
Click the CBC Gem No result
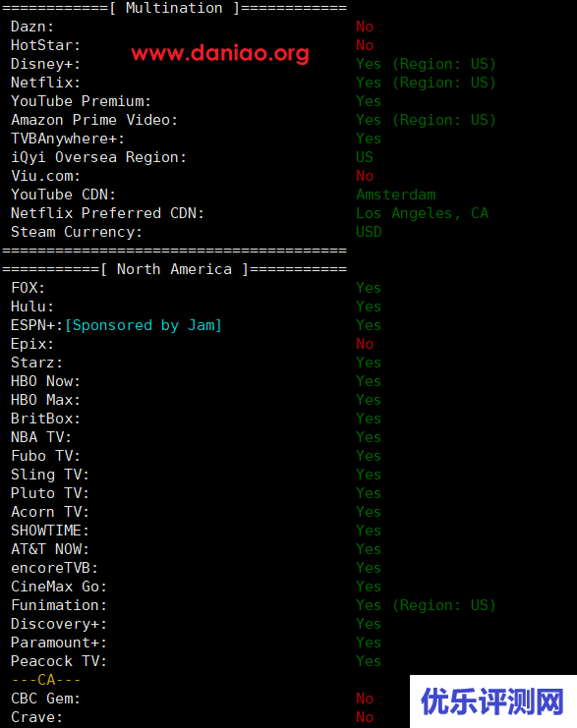[x=365, y=699]
